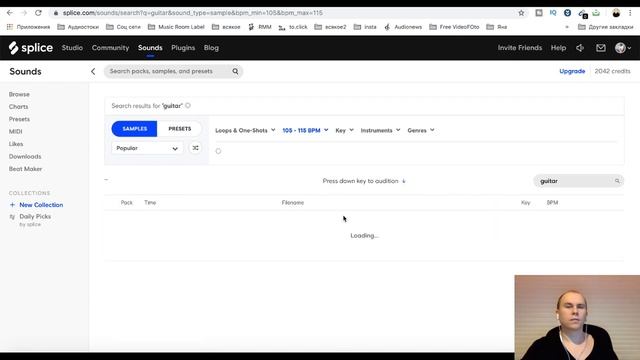The image size is (640, 360).
Task: Sort by Time column header
Action: (x=150, y=203)
